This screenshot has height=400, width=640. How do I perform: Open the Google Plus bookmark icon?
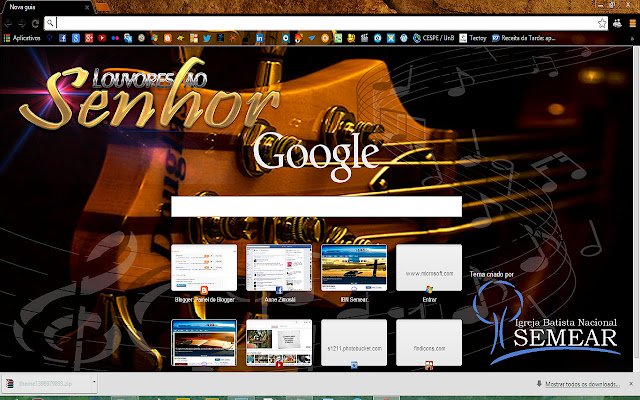tap(89, 38)
